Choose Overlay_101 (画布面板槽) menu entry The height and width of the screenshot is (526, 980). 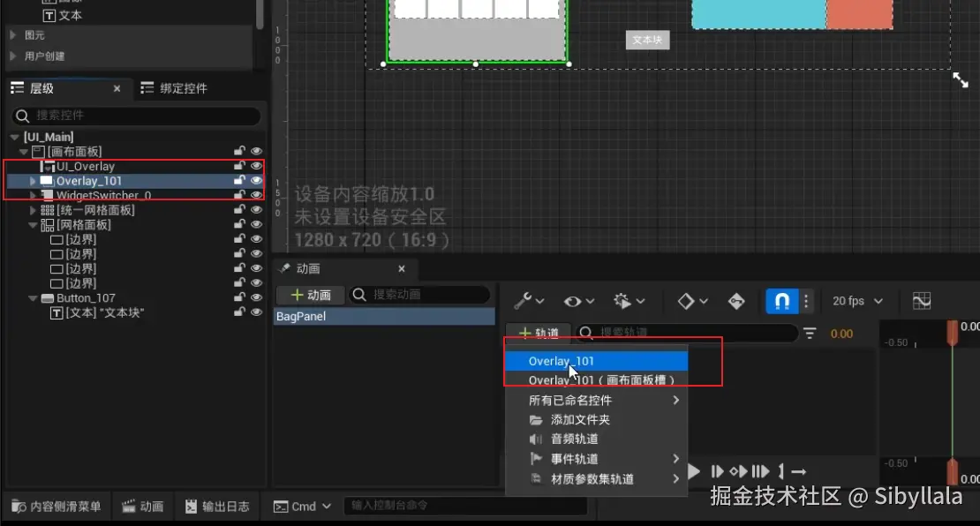coord(596,379)
